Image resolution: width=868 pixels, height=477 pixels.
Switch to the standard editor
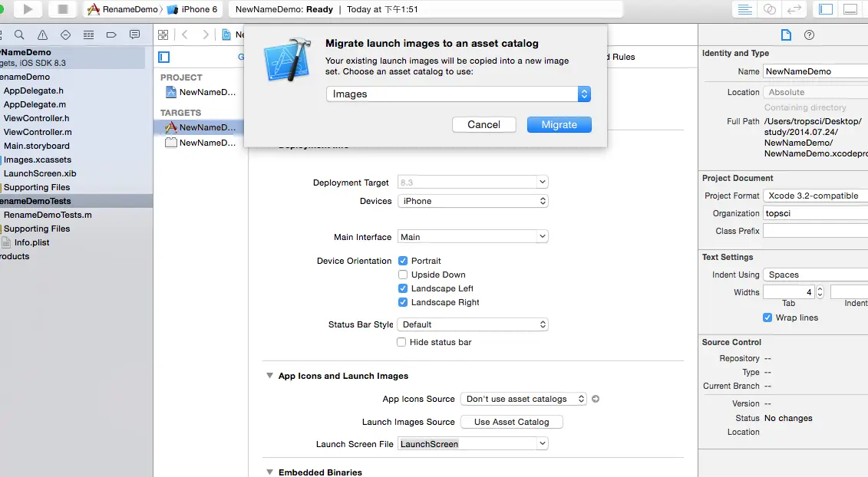pyautogui.click(x=745, y=9)
